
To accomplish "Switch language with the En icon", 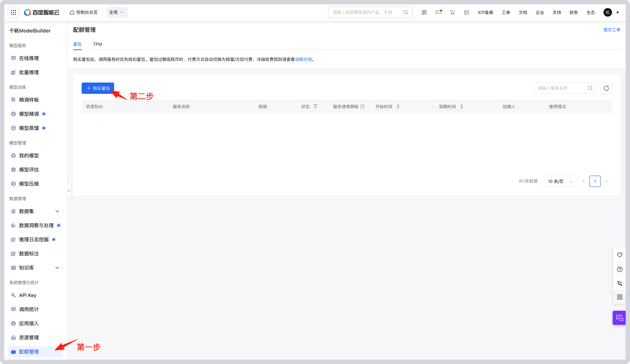I will point(466,12).
